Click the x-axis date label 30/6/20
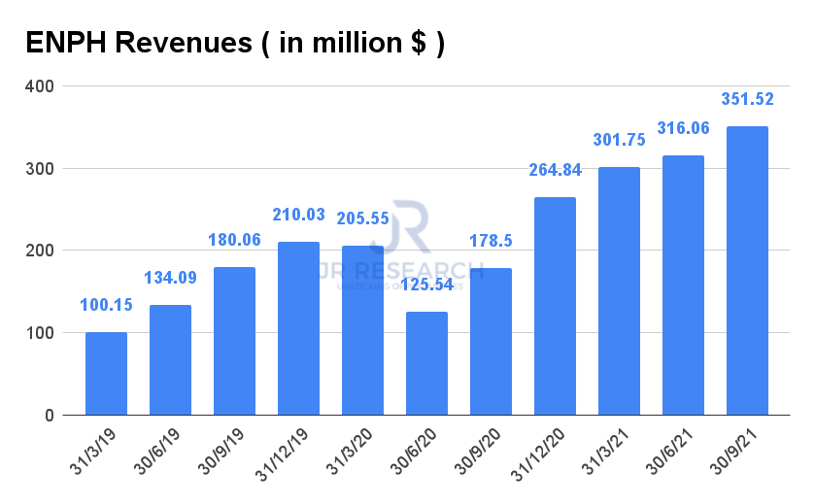The height and width of the screenshot is (504, 815). click(x=414, y=451)
